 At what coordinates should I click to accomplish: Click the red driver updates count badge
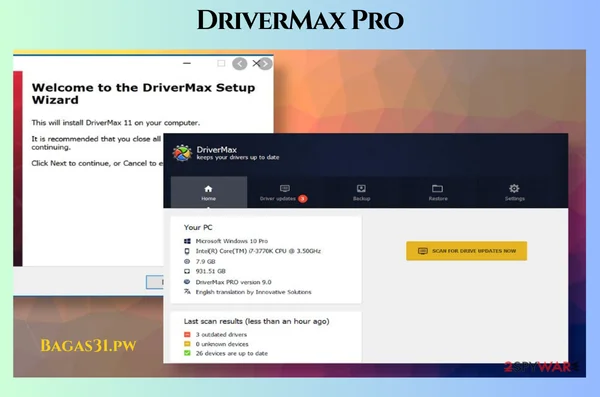pos(303,198)
